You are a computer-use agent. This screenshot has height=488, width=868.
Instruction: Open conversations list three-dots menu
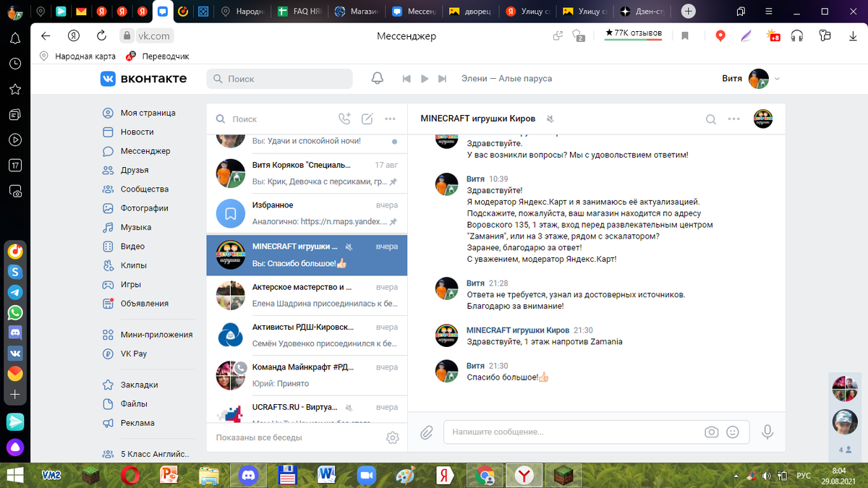(x=390, y=119)
